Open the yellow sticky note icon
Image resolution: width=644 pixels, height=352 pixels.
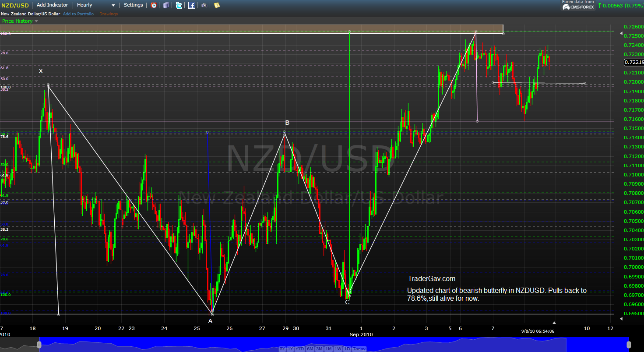point(217,5)
